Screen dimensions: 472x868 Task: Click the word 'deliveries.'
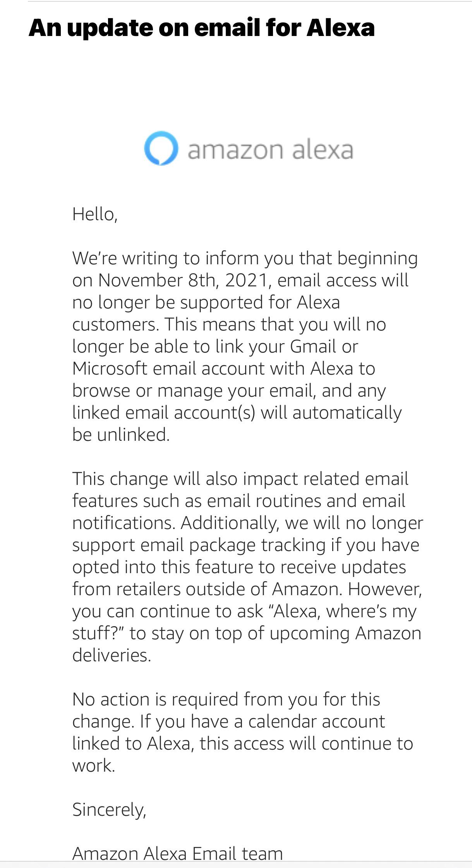coord(112,655)
